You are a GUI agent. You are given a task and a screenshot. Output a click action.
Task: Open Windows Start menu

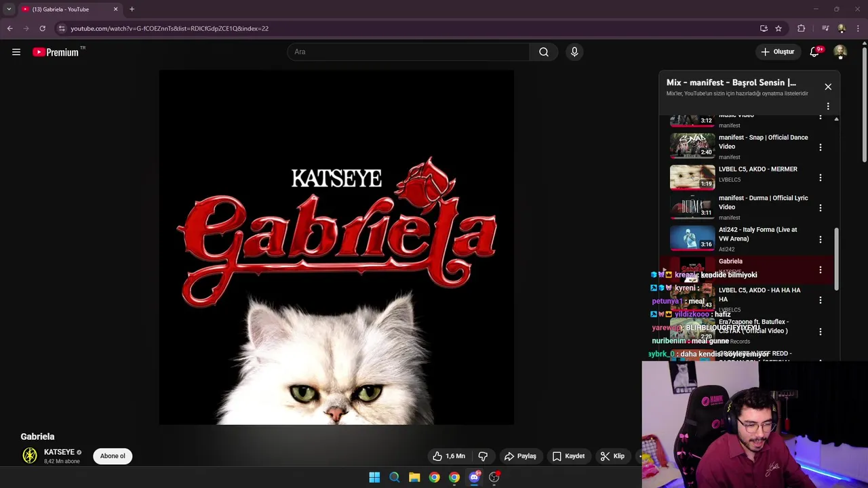(x=374, y=477)
